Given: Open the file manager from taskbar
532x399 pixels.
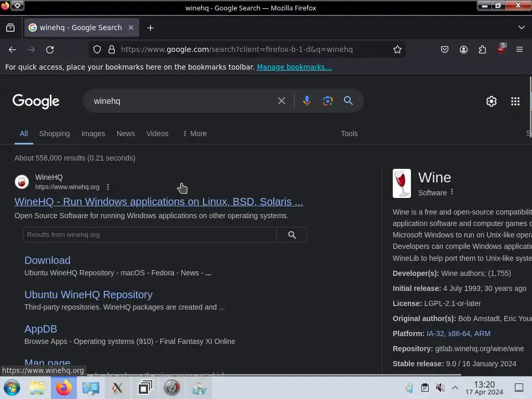Looking at the screenshot, I should tap(37, 388).
